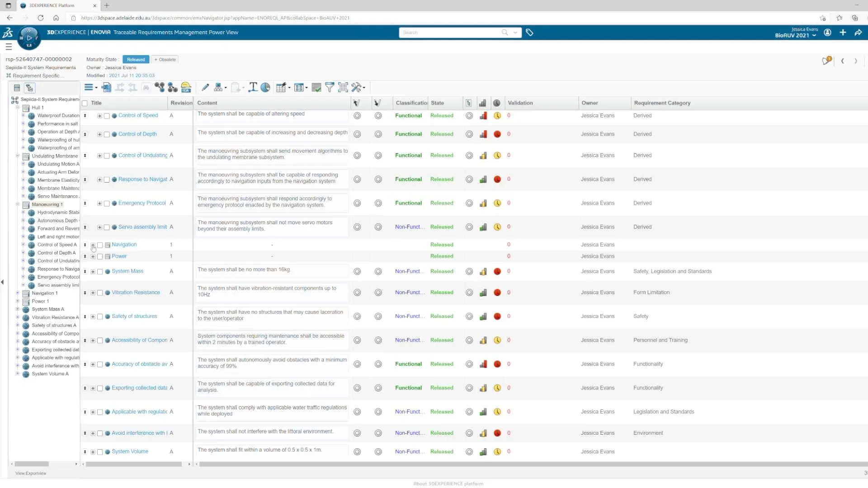
Task: Expand the Navigation row in the table
Action: (93, 245)
